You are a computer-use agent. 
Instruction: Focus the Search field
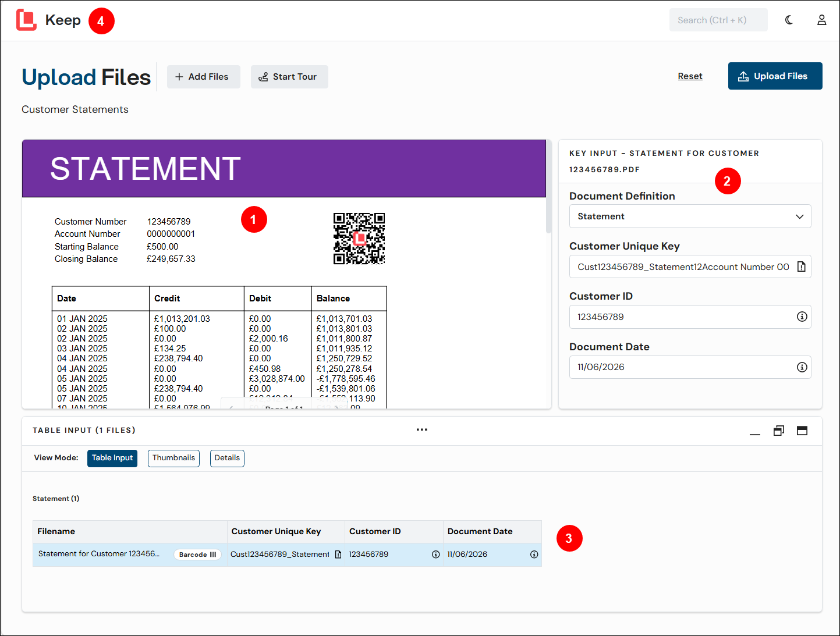[x=718, y=20]
